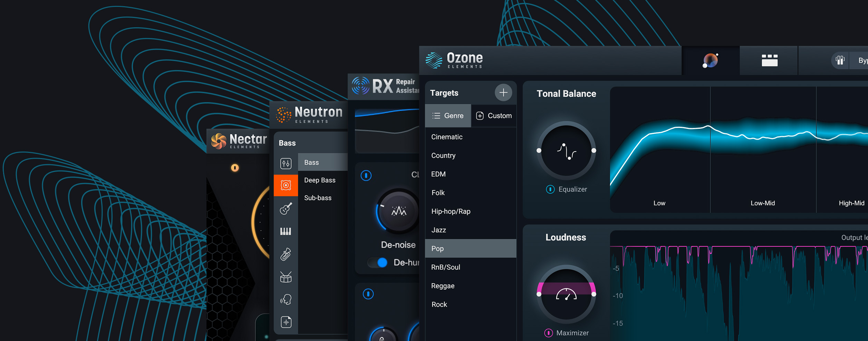Choose the Cinematic genre target
Image resolution: width=868 pixels, height=341 pixels.
pyautogui.click(x=471, y=137)
